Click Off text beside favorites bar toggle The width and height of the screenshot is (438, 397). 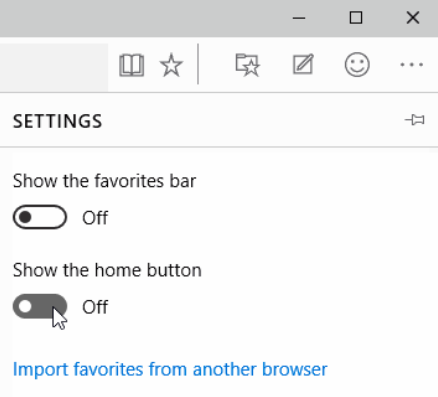tap(95, 218)
